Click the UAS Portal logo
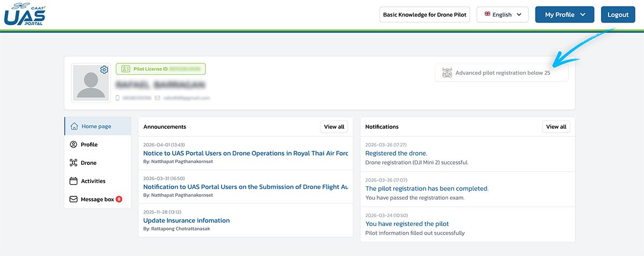Image resolution: width=644 pixels, height=256 pixels. click(x=25, y=14)
